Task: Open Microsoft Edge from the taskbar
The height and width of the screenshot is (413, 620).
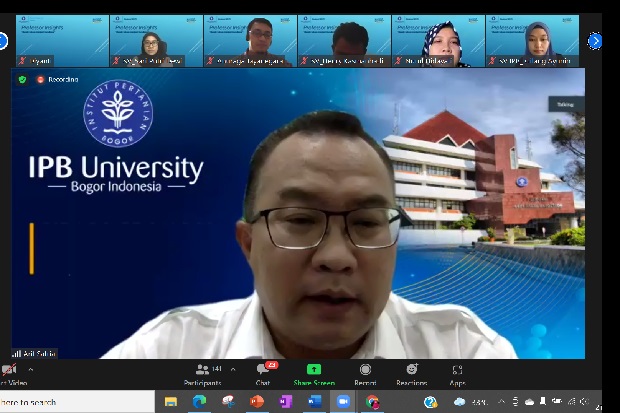Action: (x=199, y=402)
